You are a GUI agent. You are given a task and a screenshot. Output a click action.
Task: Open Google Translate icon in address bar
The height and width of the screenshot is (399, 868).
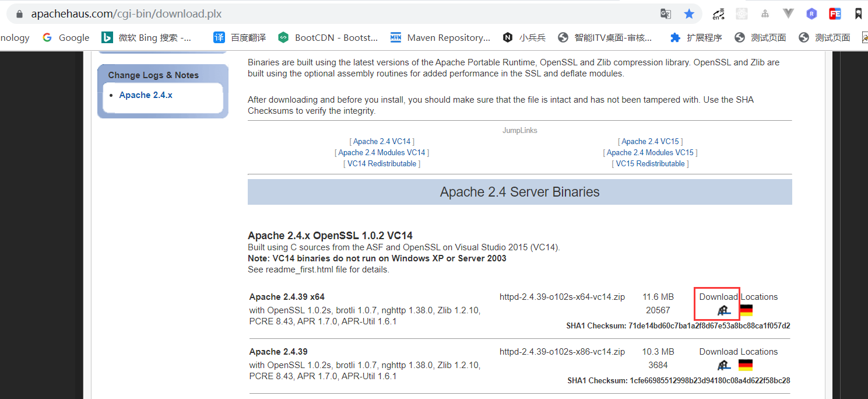pos(666,13)
